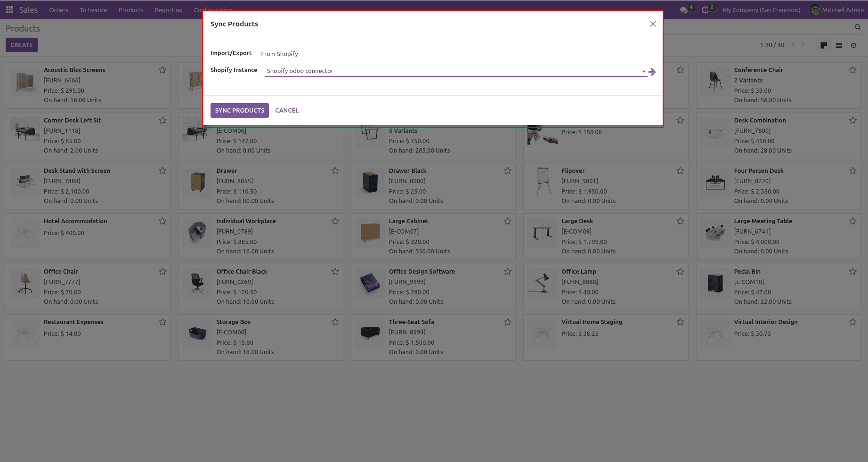Image resolution: width=868 pixels, height=462 pixels.
Task: Open the Conference Chair thumbnail
Action: coord(715,81)
